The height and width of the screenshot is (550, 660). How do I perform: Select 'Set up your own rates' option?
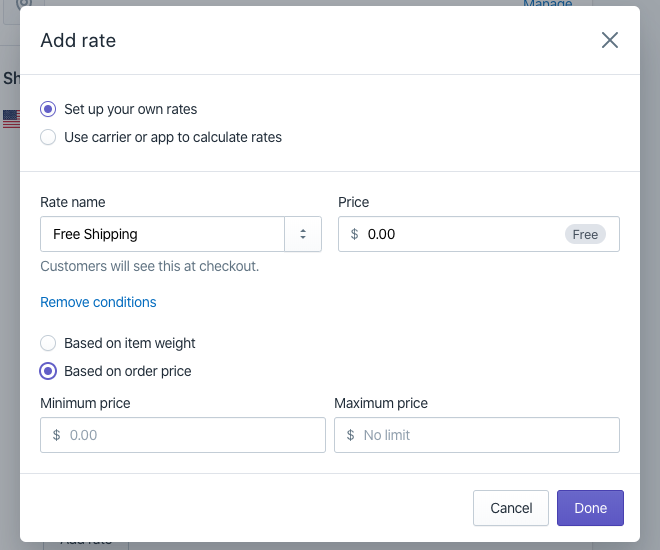(x=48, y=109)
